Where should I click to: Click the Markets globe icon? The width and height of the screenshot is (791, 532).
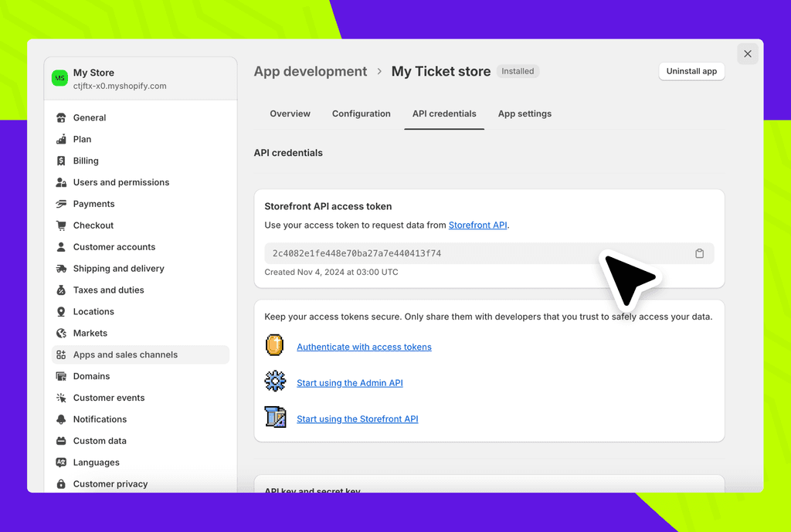pyautogui.click(x=60, y=333)
